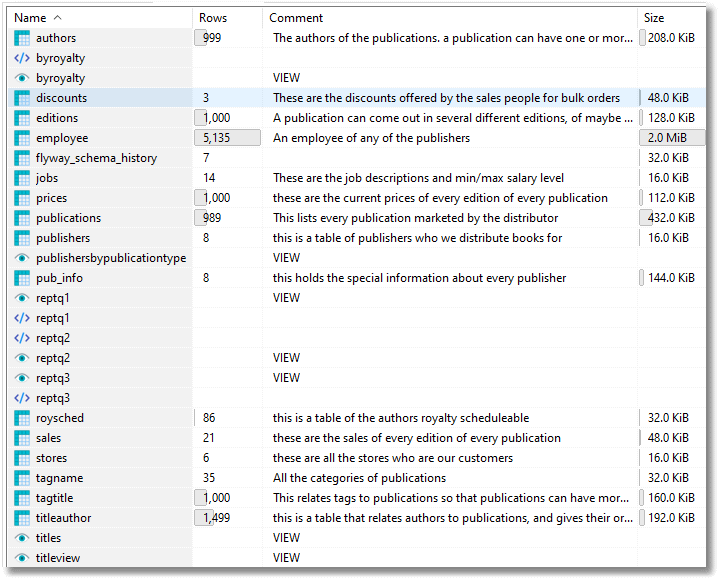Click the publishersbypublicationtype view eye icon
720x581 pixels.
(22, 258)
